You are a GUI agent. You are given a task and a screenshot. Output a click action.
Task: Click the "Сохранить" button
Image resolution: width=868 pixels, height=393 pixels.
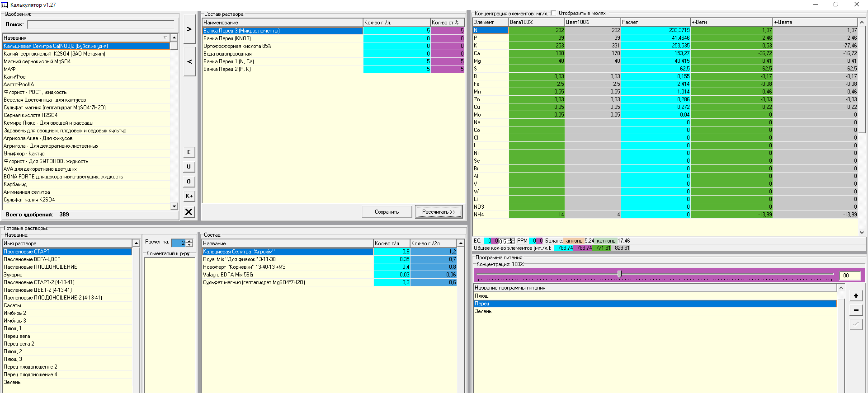(x=387, y=212)
